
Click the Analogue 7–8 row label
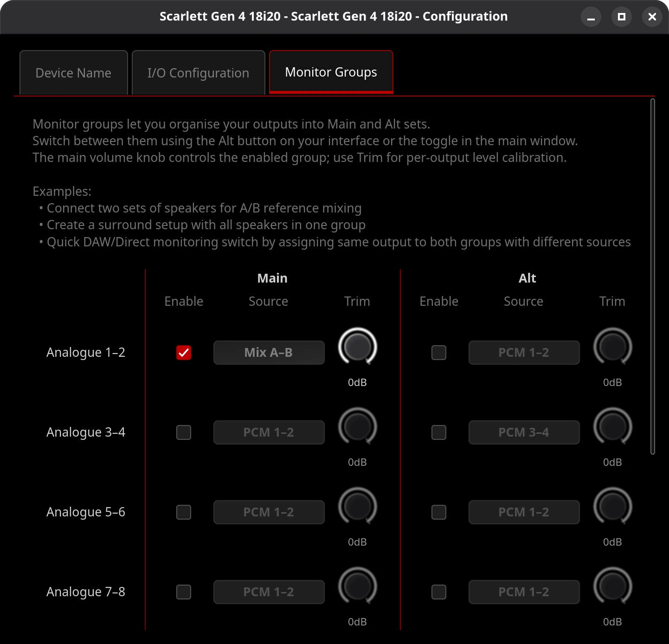coord(86,592)
